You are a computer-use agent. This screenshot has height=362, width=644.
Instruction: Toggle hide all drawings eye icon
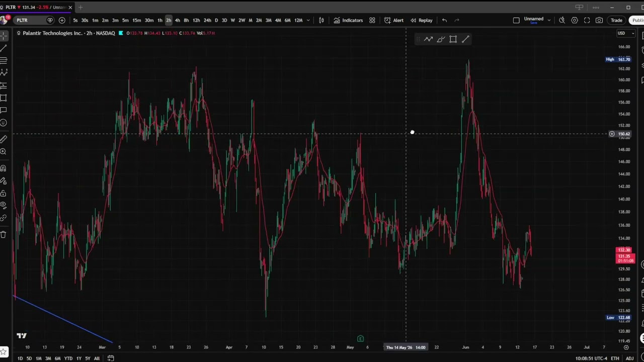pos(3,206)
